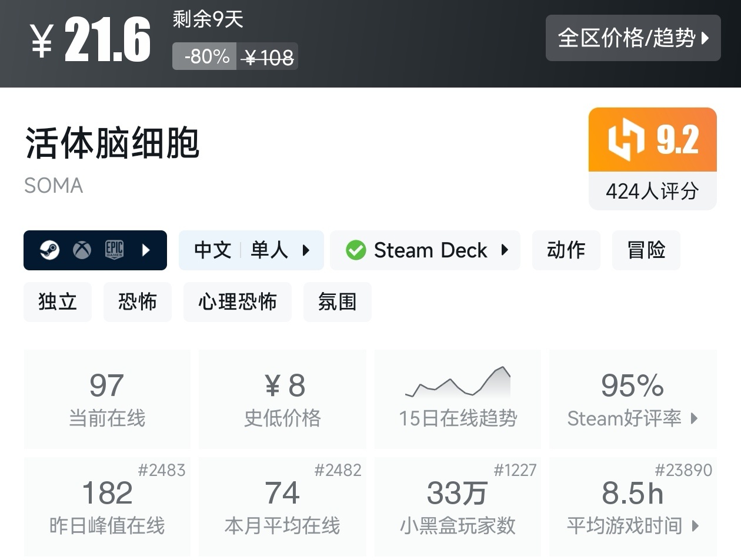Open Steam好评率 review details
Viewport: 741px width, 560px height.
(632, 418)
